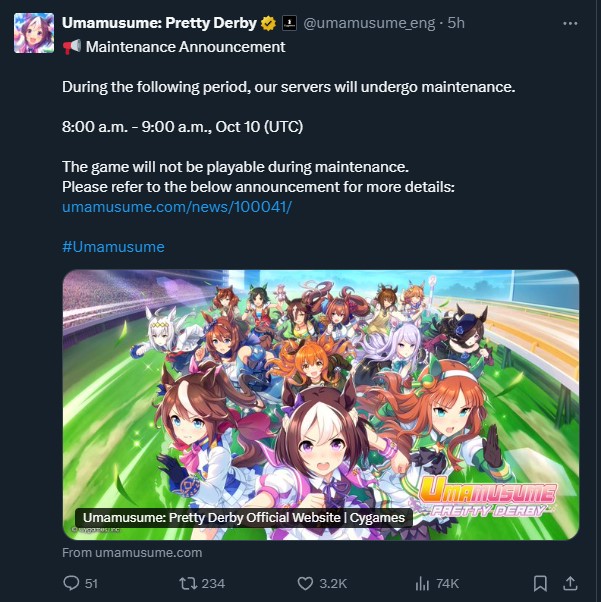Open the umamusume.com/news/100041/ link
Viewport: 601px width, 602px height.
coord(177,207)
